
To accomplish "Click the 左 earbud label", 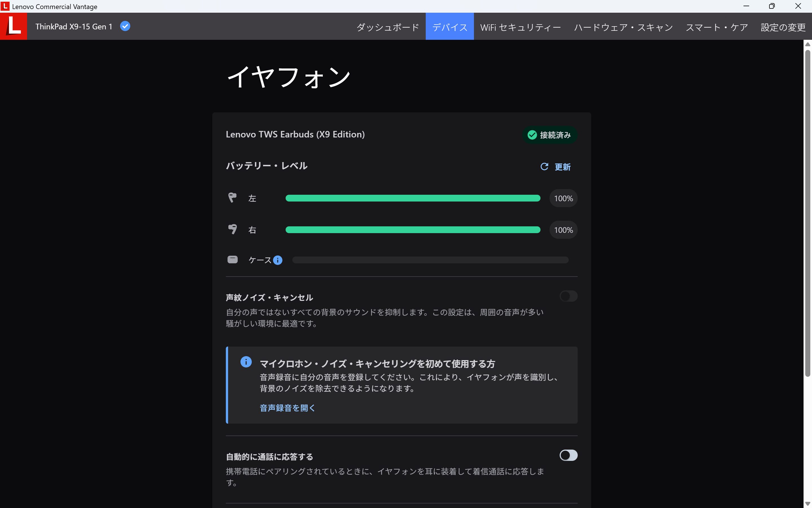I will [x=252, y=198].
